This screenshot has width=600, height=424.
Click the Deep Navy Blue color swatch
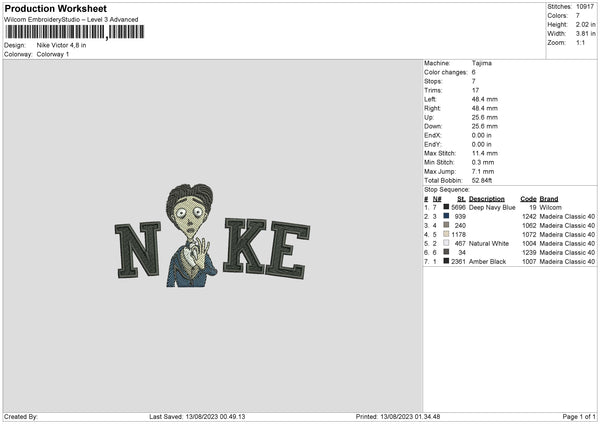coord(446,207)
